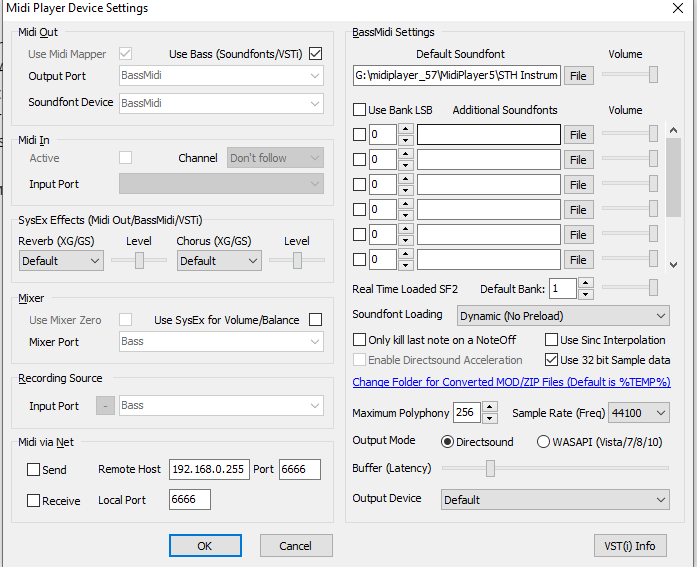Increase Maximum Polyphony with up arrow
The image size is (697, 567).
pos(489,407)
